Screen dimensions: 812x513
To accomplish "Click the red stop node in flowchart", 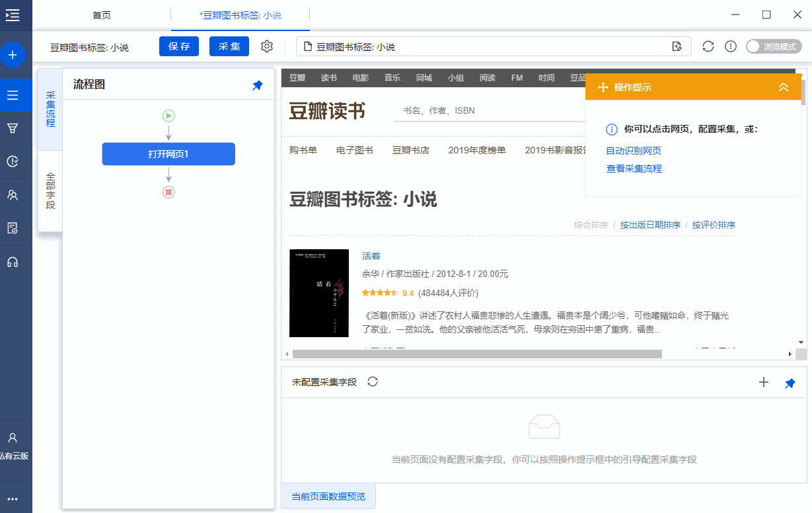I will tap(168, 192).
